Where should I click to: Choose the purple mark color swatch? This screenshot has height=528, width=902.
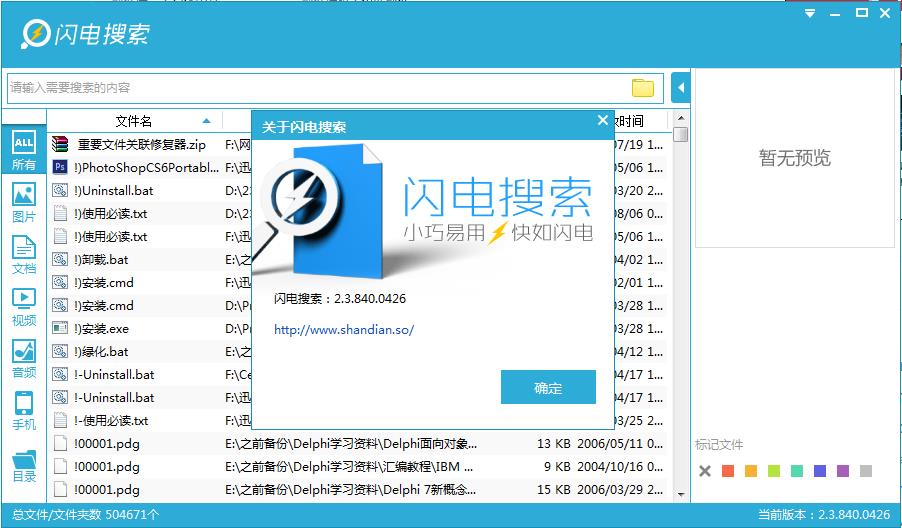tap(842, 471)
